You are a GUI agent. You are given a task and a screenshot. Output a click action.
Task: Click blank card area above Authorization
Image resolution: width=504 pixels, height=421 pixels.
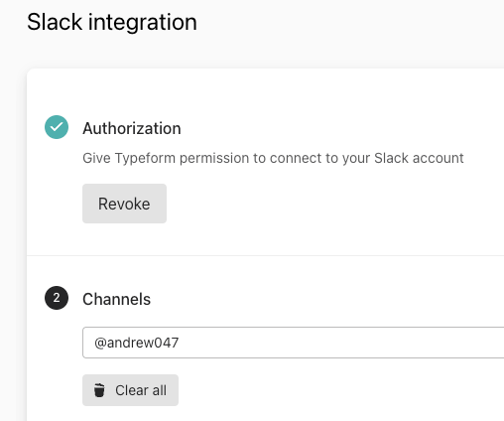[x=265, y=91]
